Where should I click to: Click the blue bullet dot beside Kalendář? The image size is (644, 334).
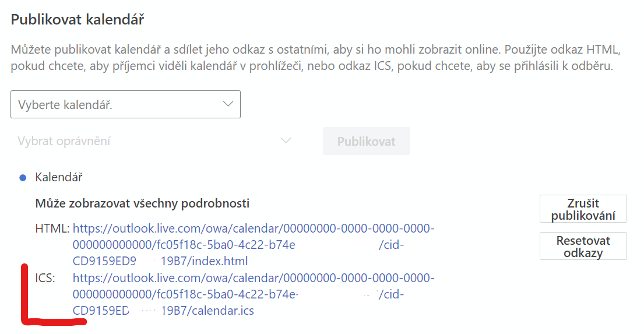click(23, 177)
